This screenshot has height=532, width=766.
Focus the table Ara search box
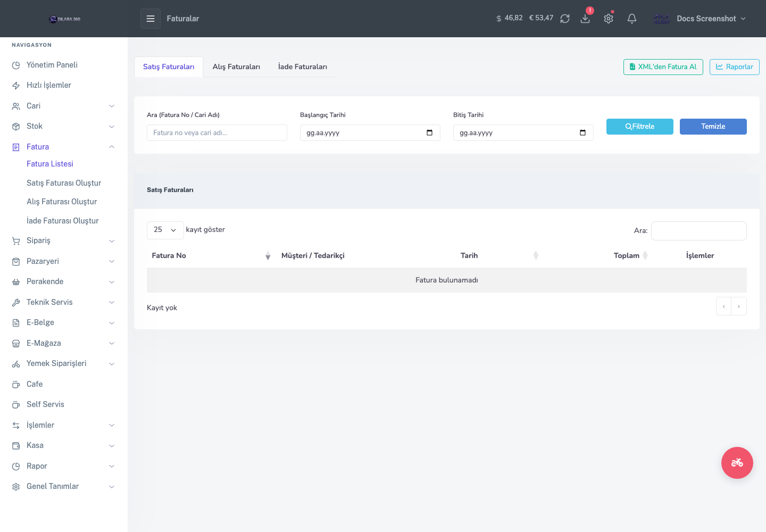699,231
